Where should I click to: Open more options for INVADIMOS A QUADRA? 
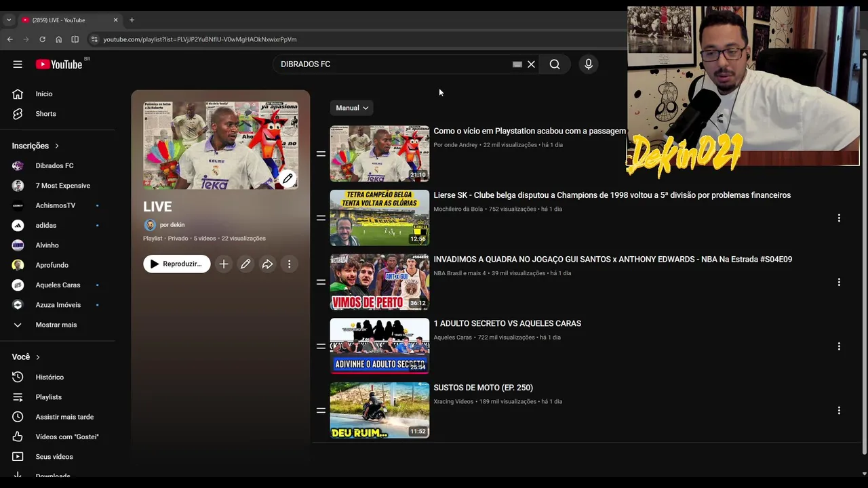(x=839, y=282)
